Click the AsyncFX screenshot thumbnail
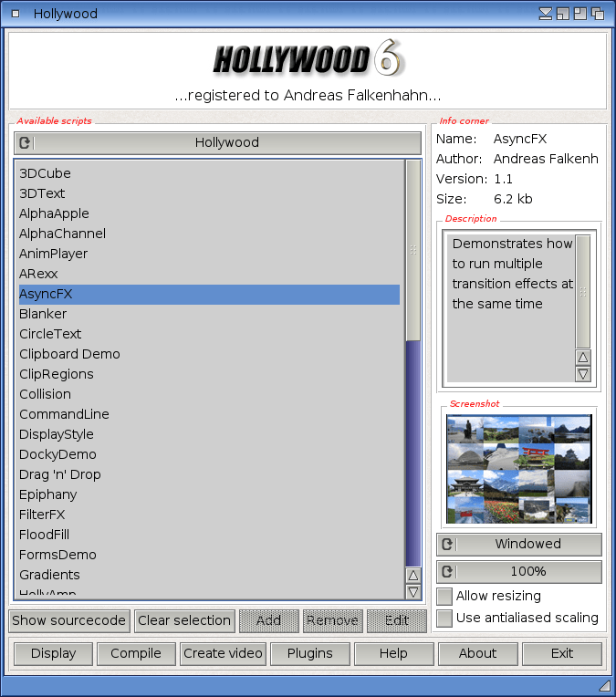Image resolution: width=616 pixels, height=697 pixels. click(x=519, y=469)
